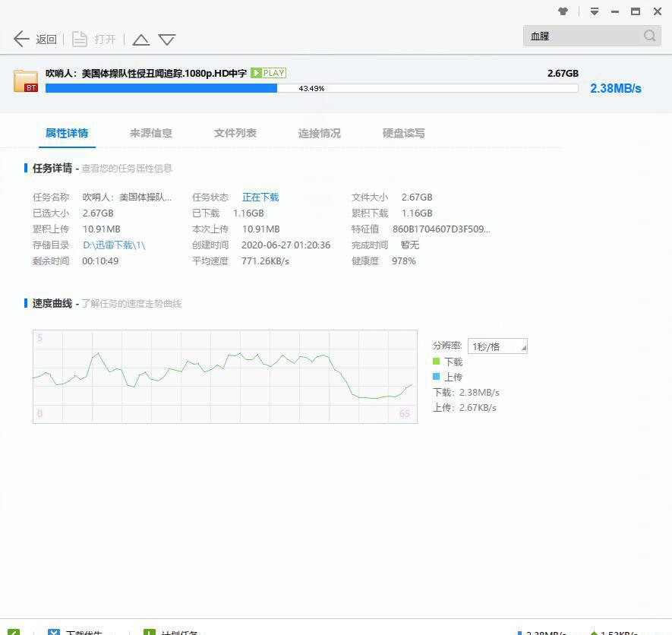Click the blue 上传 legend swatch
The width and height of the screenshot is (672, 635).
pyautogui.click(x=437, y=377)
